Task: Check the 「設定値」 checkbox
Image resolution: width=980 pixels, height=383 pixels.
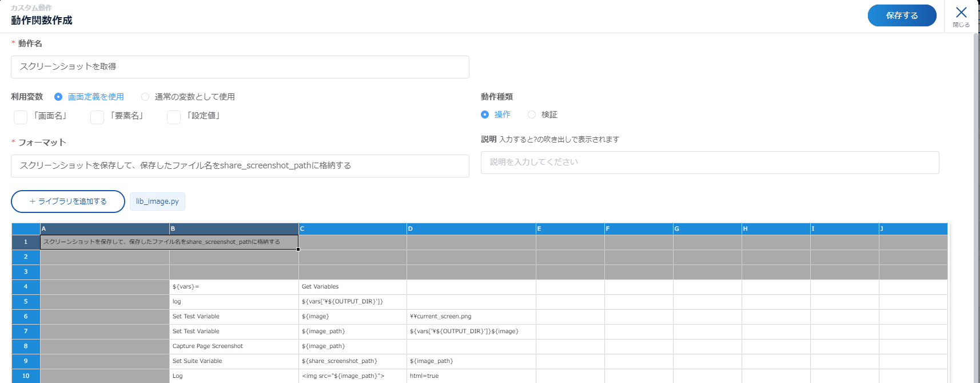Action: [x=174, y=117]
